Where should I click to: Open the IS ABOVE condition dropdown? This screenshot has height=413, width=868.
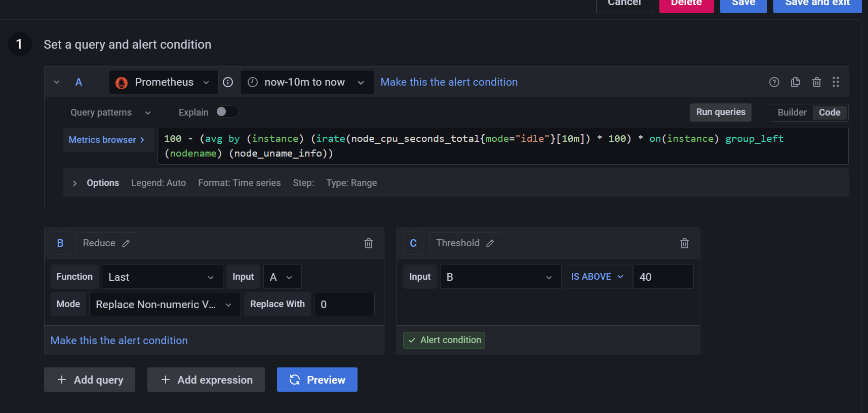click(598, 277)
